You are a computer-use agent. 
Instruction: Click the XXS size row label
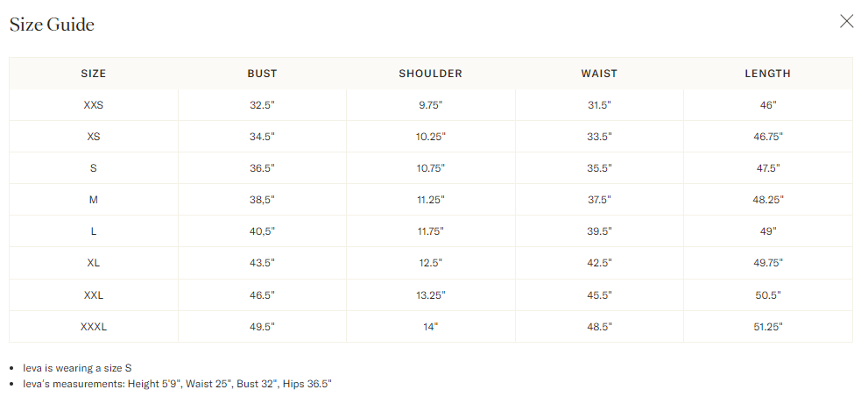click(94, 105)
